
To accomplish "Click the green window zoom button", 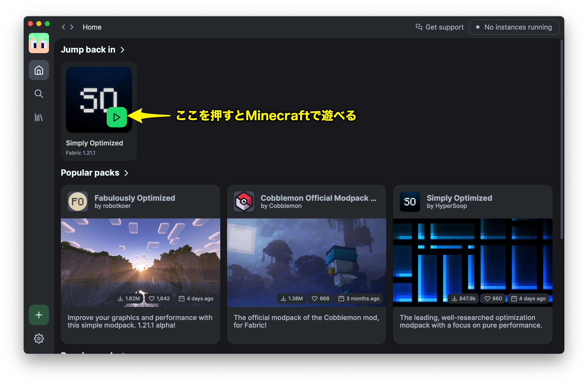I will click(x=47, y=24).
